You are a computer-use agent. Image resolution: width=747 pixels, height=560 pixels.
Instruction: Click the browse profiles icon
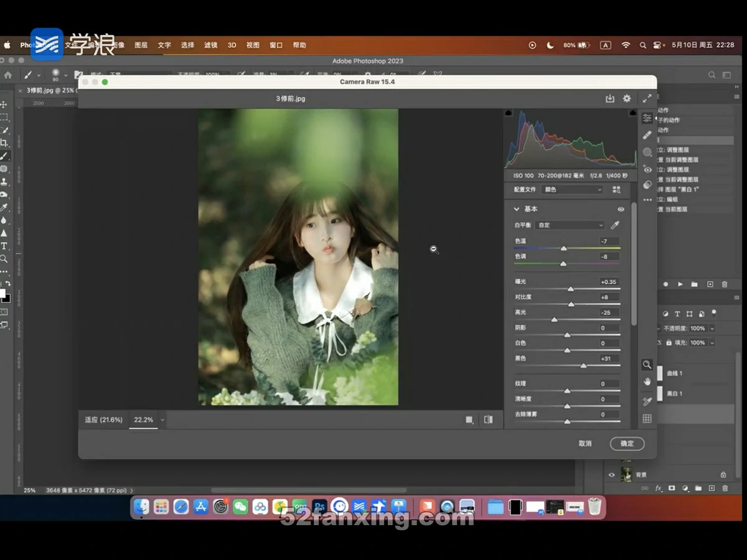(x=617, y=190)
